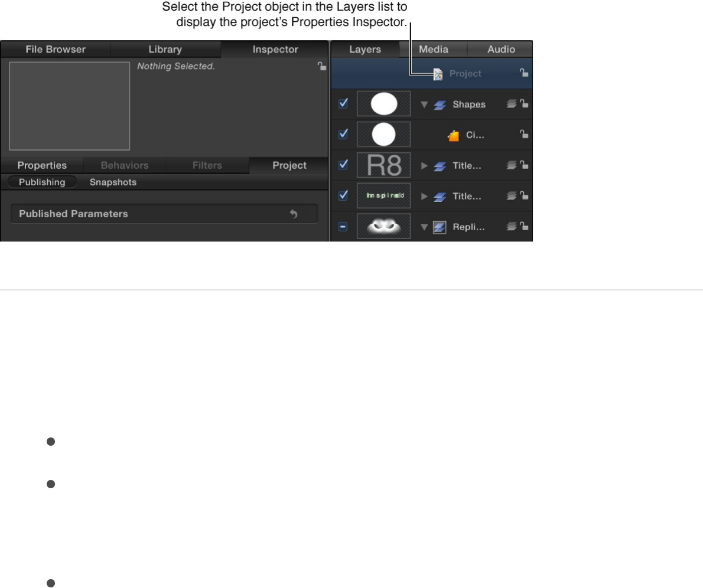Click the Nothing Selected. text

tap(176, 66)
